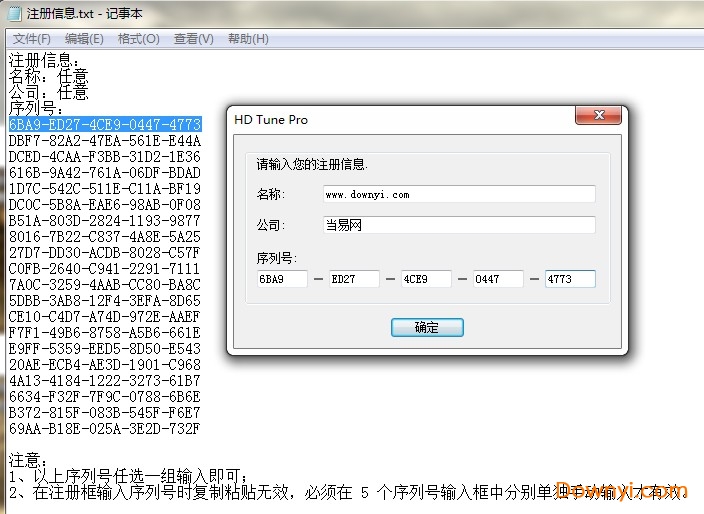Click the 名称 field containing www.downyi.com
The image size is (704, 514).
pos(459,194)
